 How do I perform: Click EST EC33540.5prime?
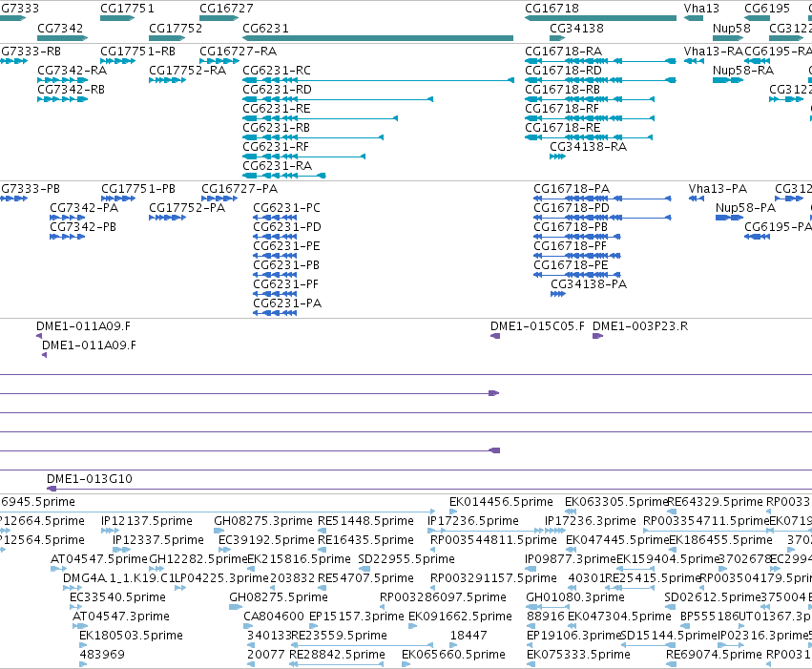click(117, 597)
